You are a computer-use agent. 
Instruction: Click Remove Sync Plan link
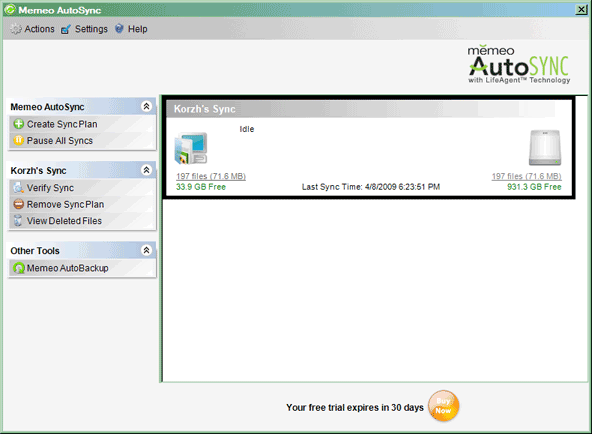tap(65, 205)
